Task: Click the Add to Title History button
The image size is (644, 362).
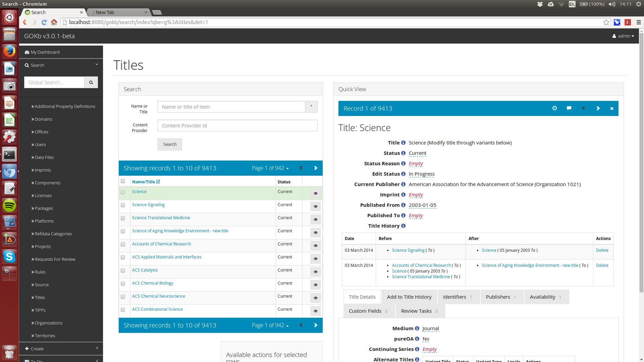Action: pos(409,297)
